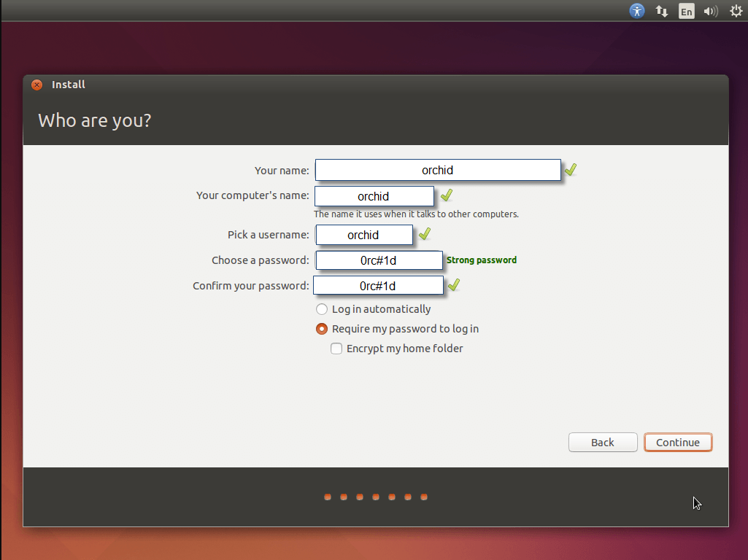Focus the Your name field

438,170
